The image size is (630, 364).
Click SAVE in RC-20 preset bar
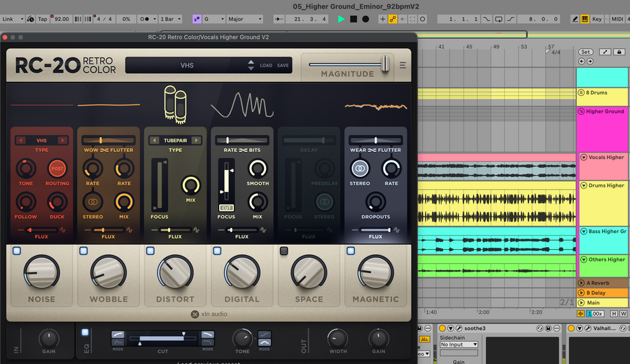click(283, 66)
